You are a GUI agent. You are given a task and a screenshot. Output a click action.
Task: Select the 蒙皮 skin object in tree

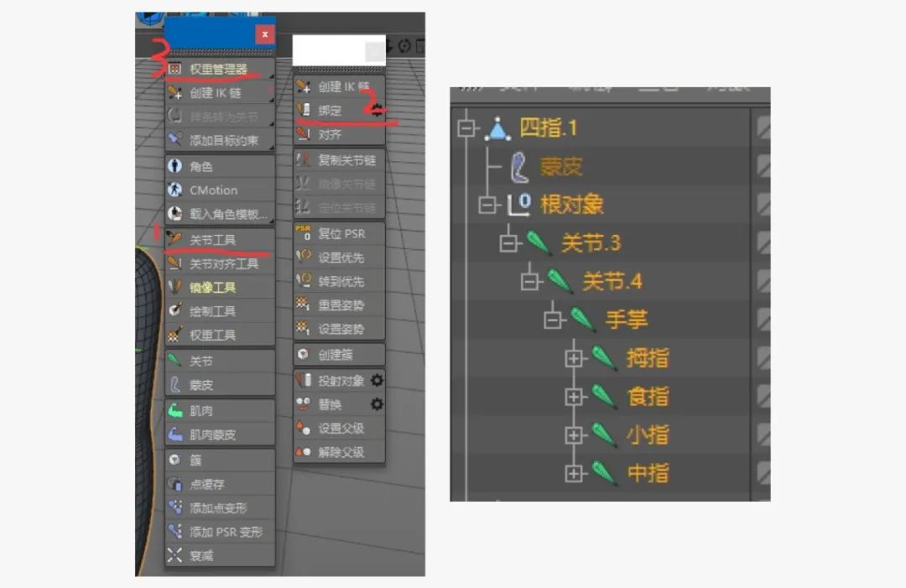coord(560,167)
